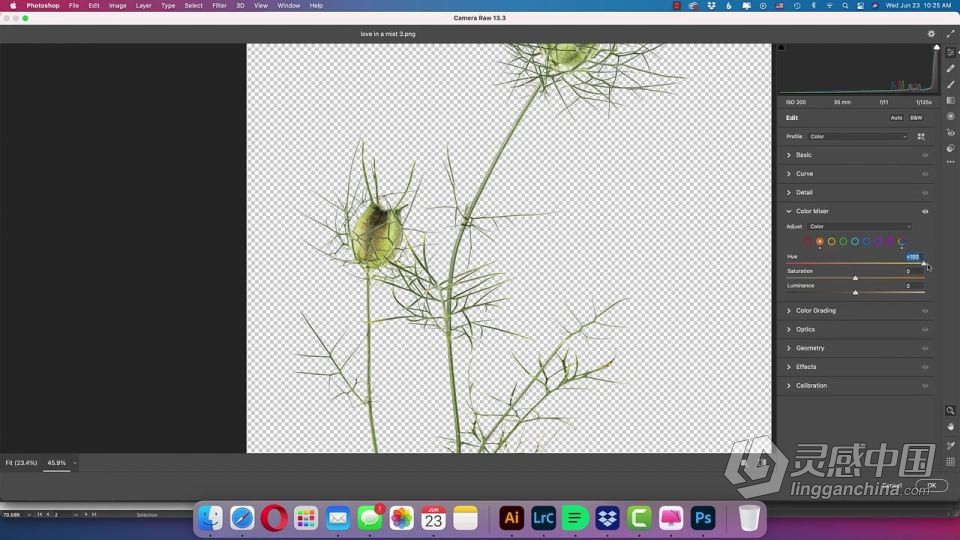Open the Photoshop application menu
The image size is (960, 540).
point(43,6)
